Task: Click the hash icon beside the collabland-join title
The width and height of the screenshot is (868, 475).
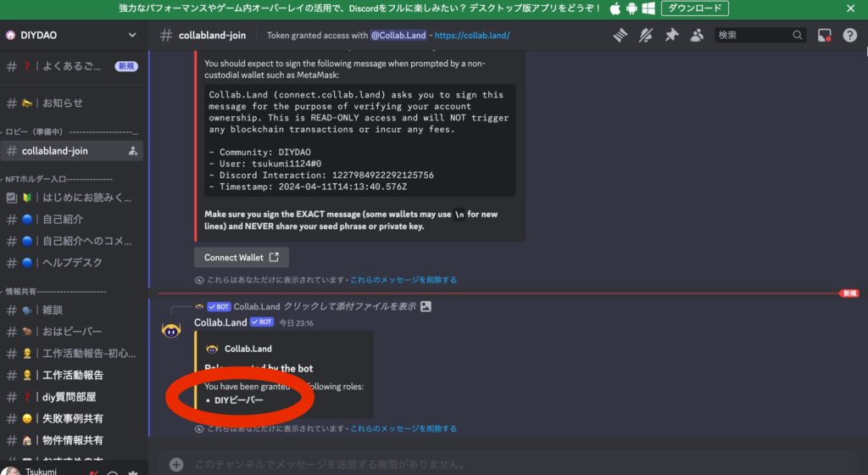Action: [165, 36]
